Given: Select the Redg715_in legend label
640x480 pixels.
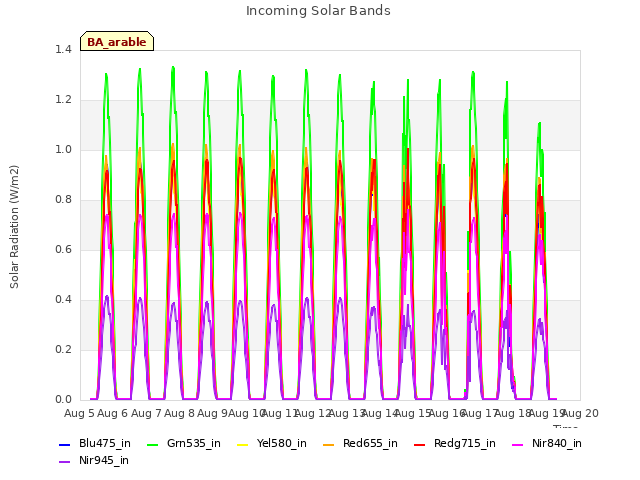Looking at the screenshot, I should [465, 444].
